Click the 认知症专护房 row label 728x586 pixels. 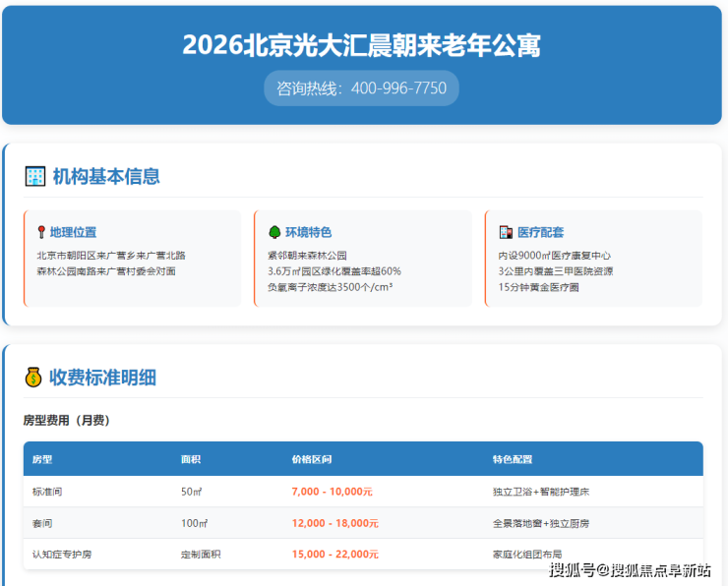(62, 555)
